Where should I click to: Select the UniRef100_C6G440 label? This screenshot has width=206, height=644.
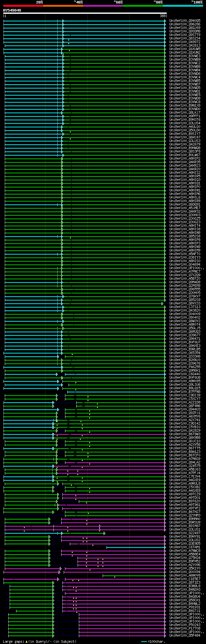click(x=185, y=374)
